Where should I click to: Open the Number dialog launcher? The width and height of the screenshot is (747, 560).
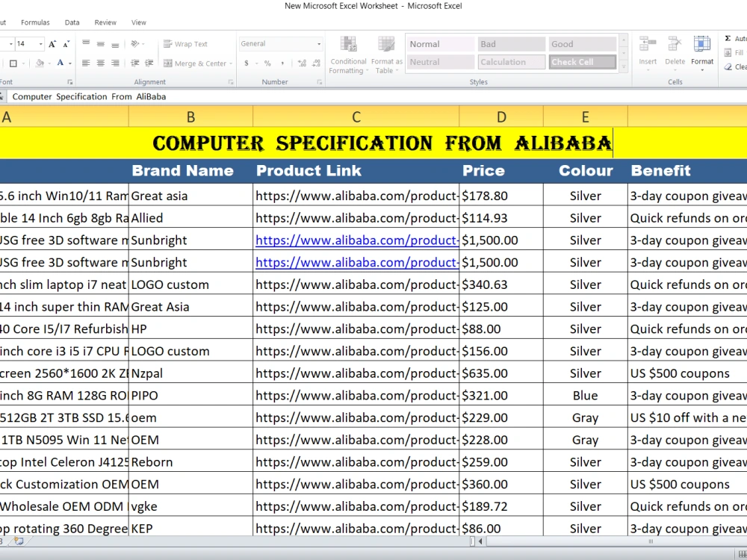319,82
